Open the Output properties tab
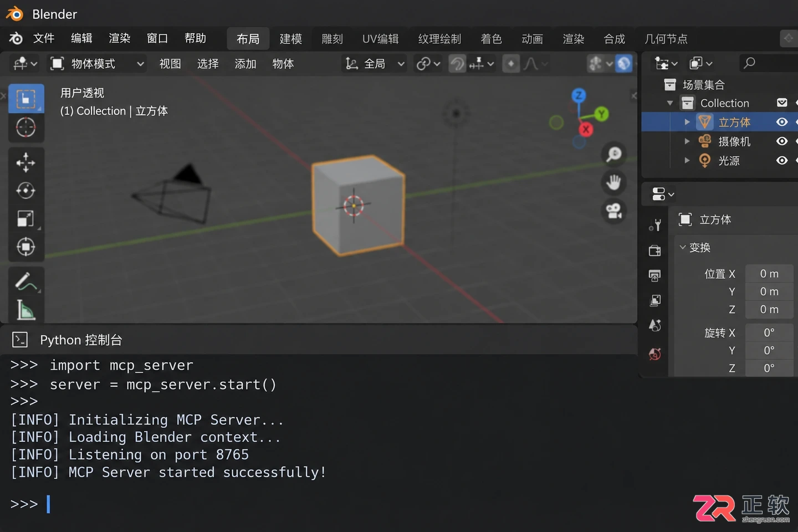This screenshot has height=532, width=798. tap(655, 275)
